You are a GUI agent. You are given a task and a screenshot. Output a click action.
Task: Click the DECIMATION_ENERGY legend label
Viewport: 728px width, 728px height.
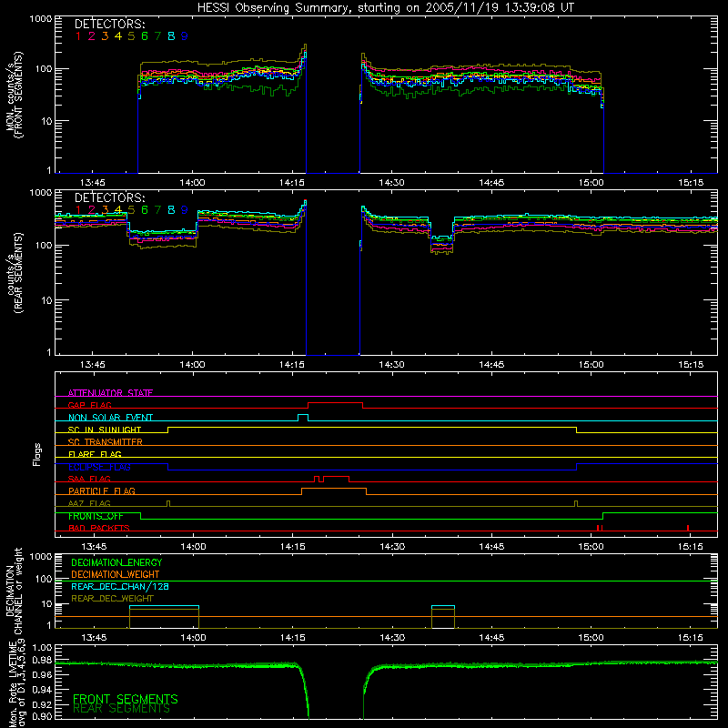pos(116,562)
